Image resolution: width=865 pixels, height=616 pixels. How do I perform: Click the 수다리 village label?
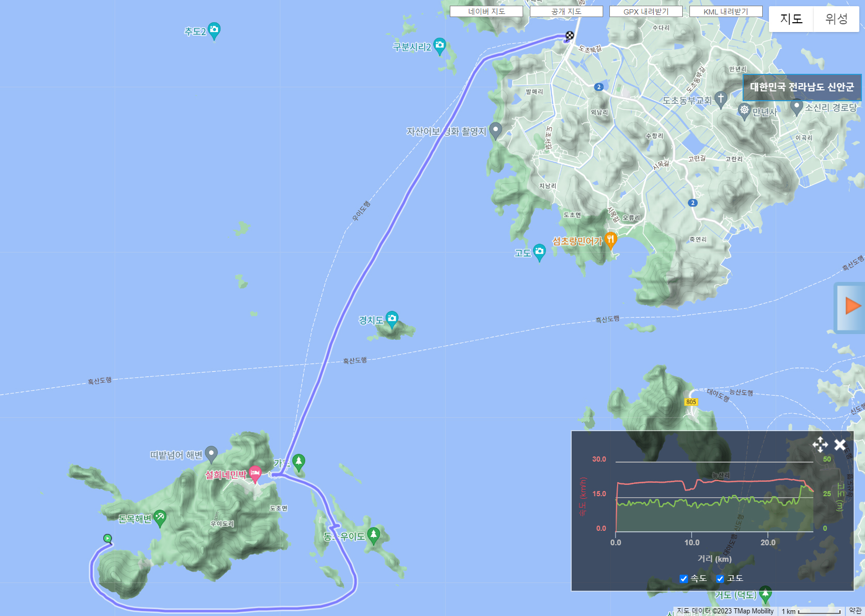660,28
